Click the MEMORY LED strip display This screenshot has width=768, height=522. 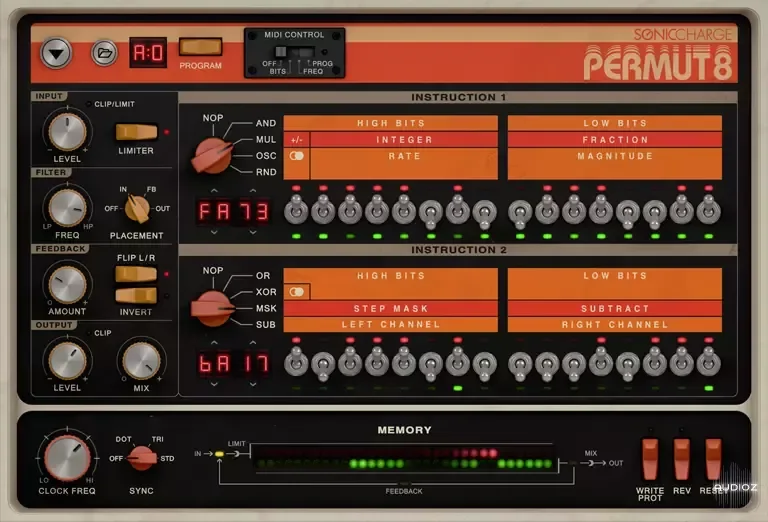pyautogui.click(x=404, y=458)
